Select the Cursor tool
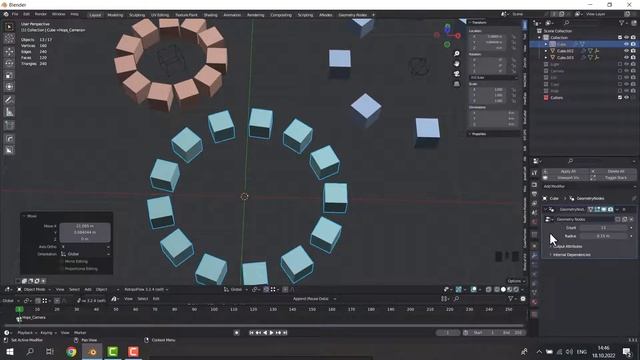Viewport: 640px width, 360px height. click(9, 39)
